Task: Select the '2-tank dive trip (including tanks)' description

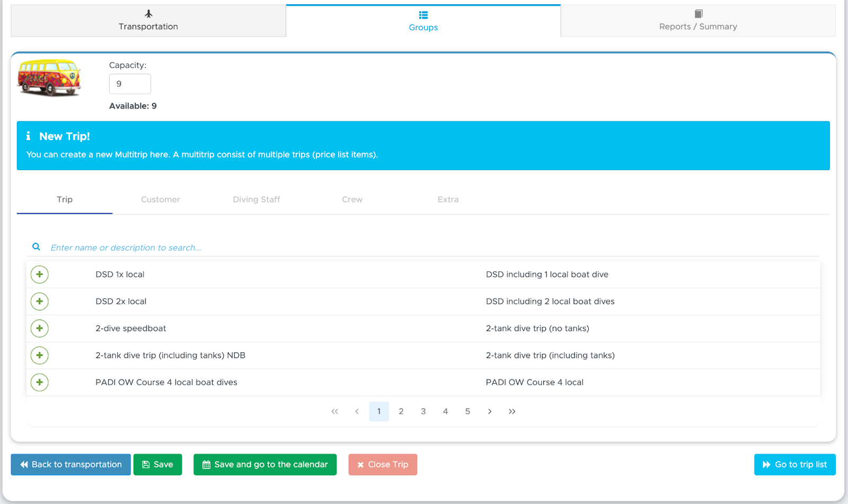Action: coord(550,356)
